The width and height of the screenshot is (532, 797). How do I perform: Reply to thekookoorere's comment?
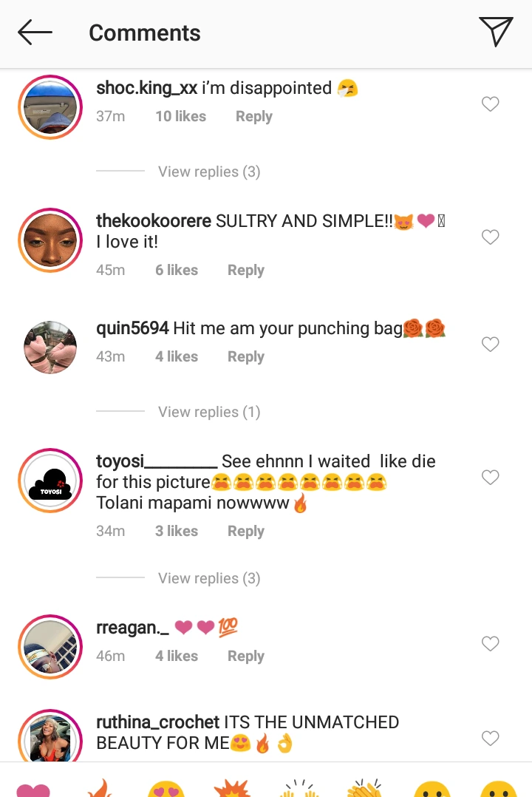pyautogui.click(x=246, y=270)
